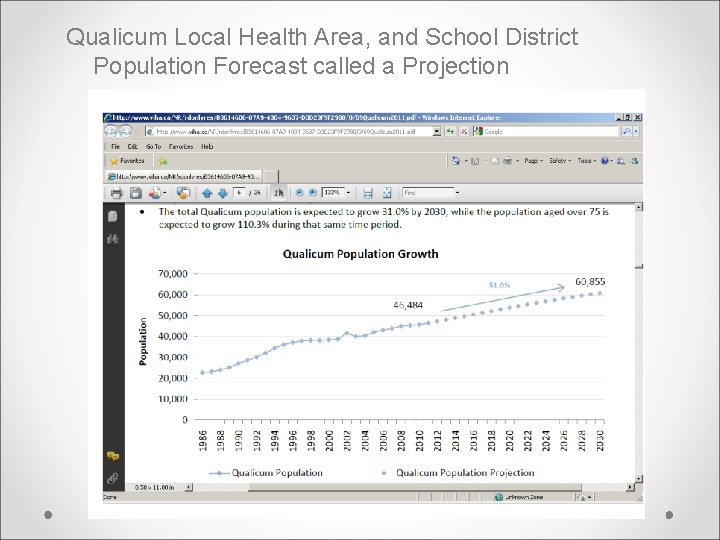The width and height of the screenshot is (720, 540).
Task: Open the Go To menu
Action: coord(153,146)
